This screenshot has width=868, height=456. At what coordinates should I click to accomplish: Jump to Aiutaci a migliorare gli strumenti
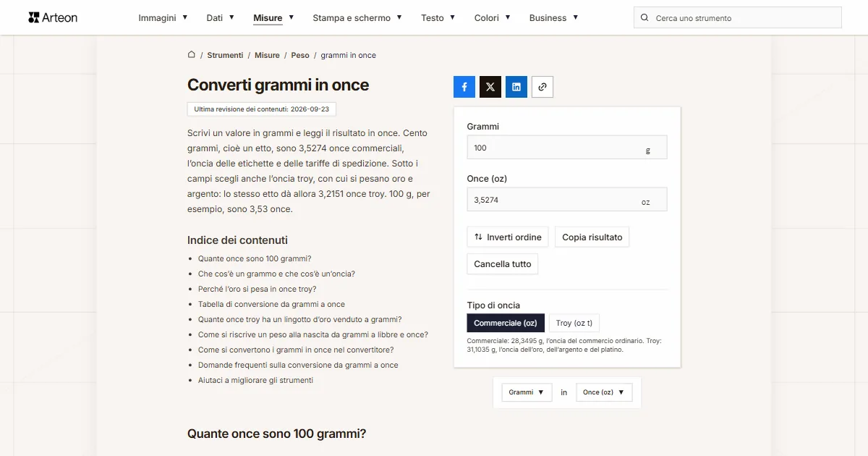click(255, 380)
